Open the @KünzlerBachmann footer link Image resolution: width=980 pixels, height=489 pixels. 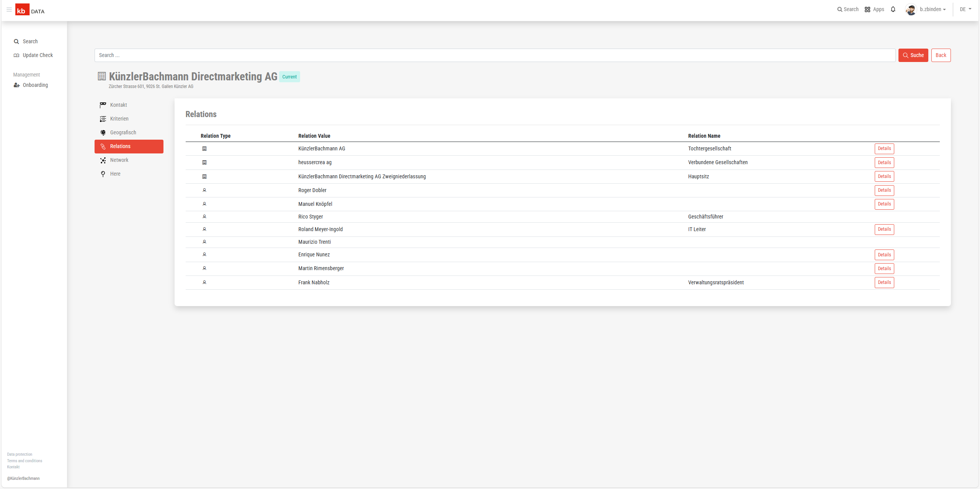[23, 478]
